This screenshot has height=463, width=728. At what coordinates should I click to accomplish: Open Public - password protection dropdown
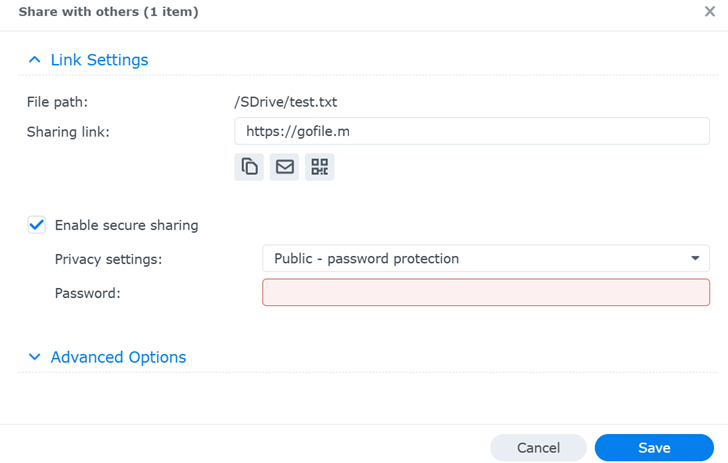pyautogui.click(x=485, y=258)
